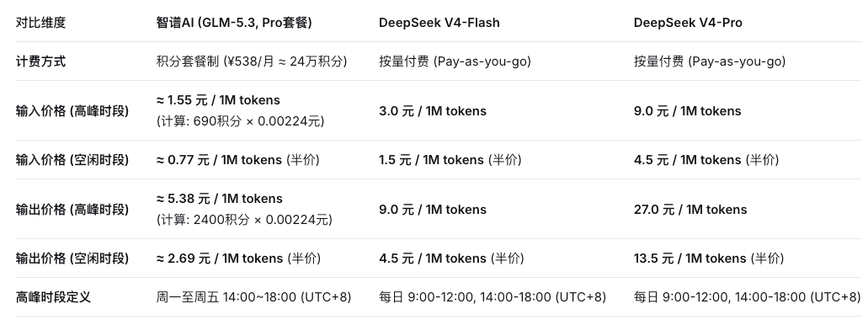Viewport: 868px width, 320px height.
Task: Click the 27.0 元 / 1M tokens cell
Action: tap(690, 210)
